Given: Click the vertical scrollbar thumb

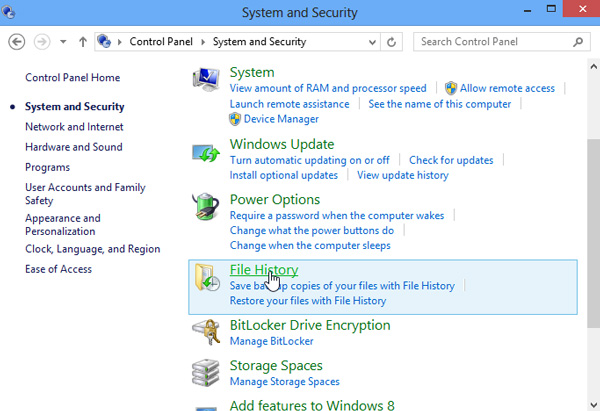Looking at the screenshot, I should coord(593,233).
